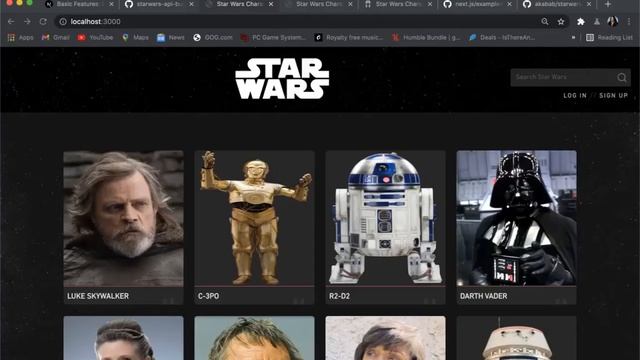
Task: Open the character card below R2-D2
Action: coord(386,338)
